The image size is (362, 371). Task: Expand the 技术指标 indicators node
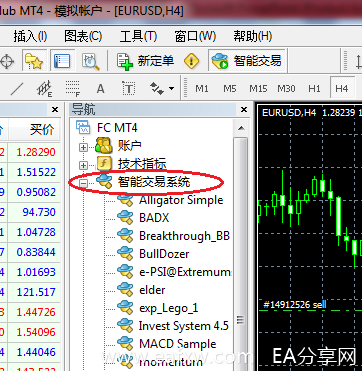[x=83, y=165]
